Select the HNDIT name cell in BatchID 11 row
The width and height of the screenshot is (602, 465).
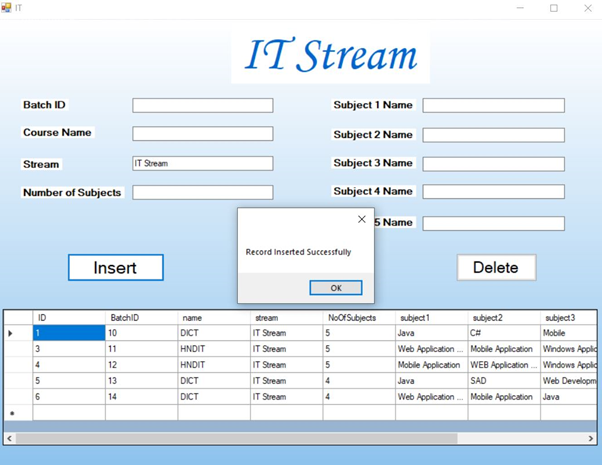(x=214, y=349)
